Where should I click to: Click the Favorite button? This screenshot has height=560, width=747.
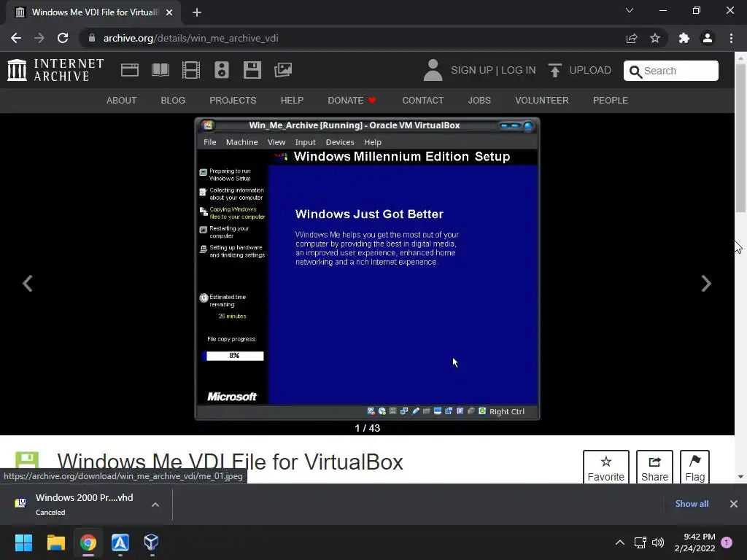pyautogui.click(x=606, y=467)
